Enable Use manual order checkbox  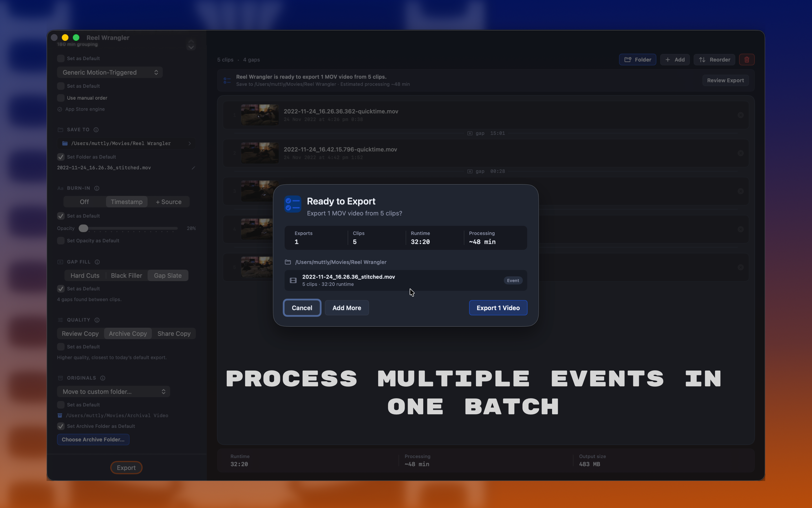point(61,98)
